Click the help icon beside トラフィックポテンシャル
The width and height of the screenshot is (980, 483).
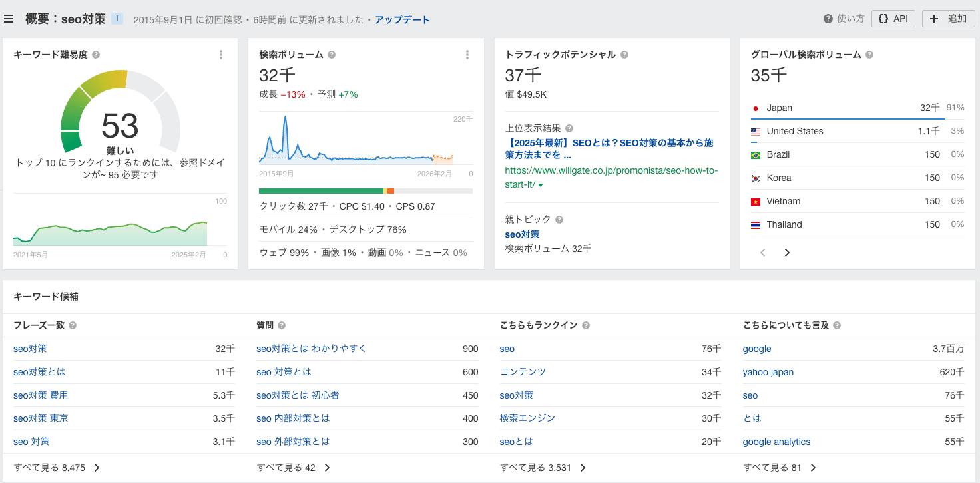pyautogui.click(x=624, y=55)
